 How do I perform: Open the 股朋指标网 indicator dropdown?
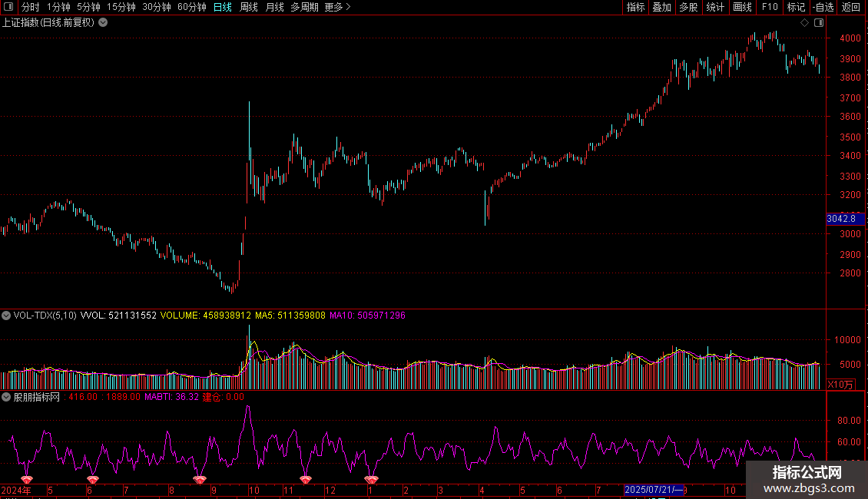point(6,397)
